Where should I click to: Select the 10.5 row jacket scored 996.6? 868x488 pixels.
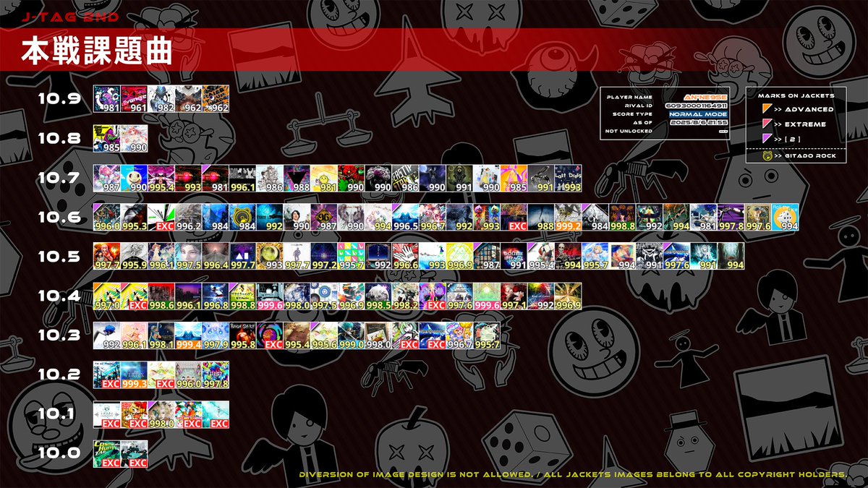(x=406, y=257)
